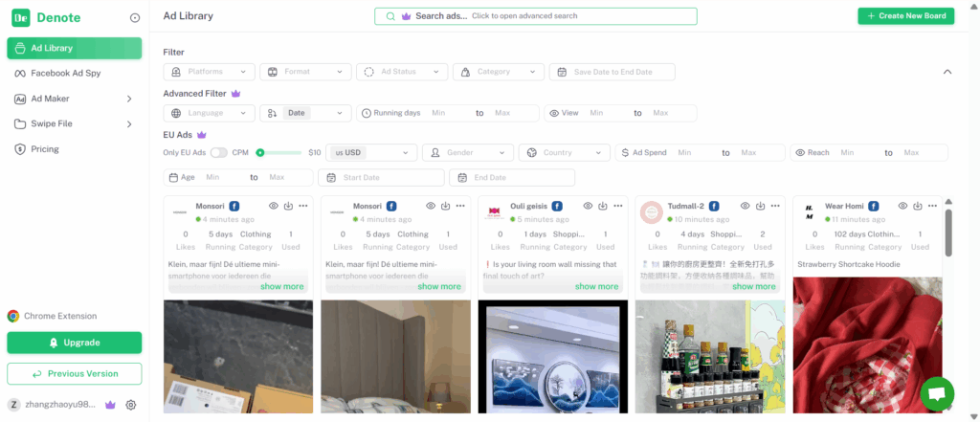Expand the Swipe File submenu chevron

pos(129,123)
